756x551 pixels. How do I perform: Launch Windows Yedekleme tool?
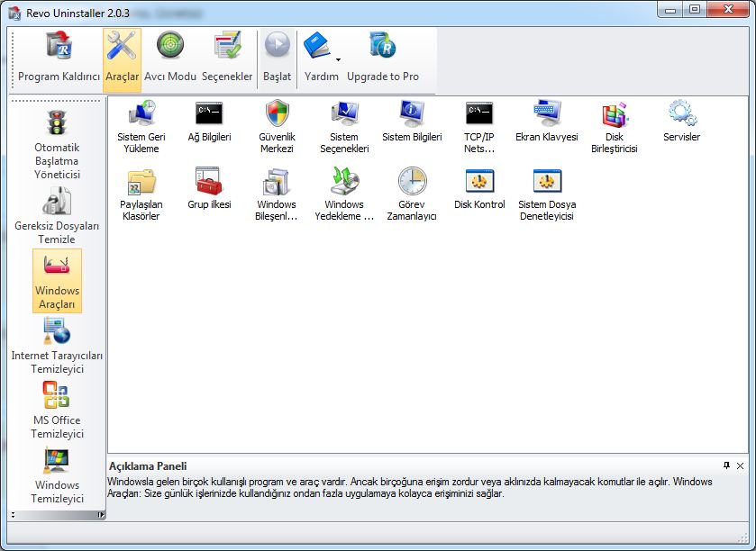pos(344,194)
